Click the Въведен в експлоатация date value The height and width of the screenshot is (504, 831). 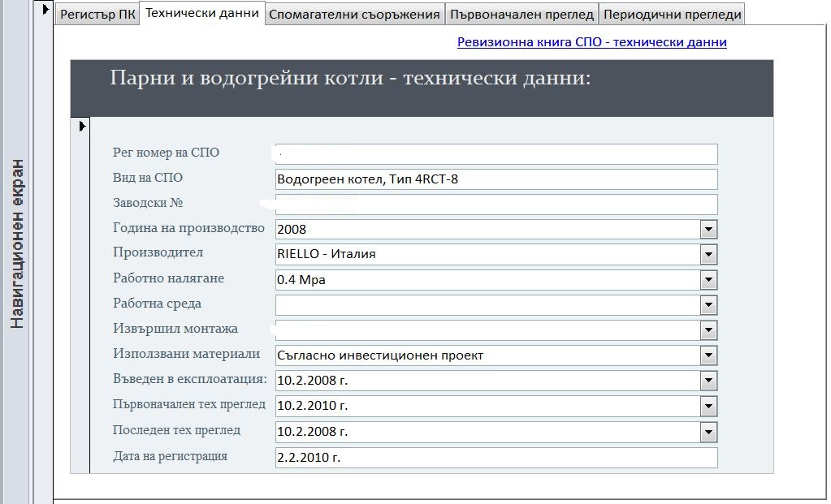pos(312,380)
